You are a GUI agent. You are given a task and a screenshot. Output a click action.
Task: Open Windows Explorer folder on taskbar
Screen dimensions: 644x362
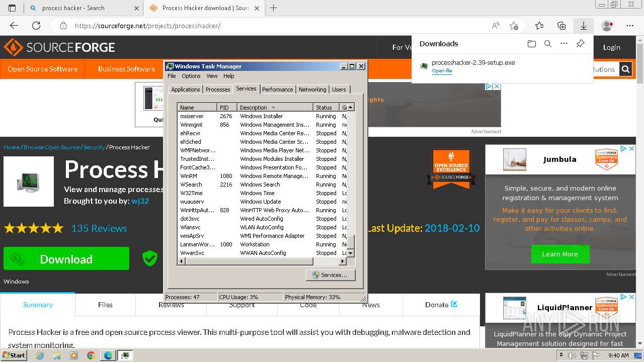tap(57, 355)
